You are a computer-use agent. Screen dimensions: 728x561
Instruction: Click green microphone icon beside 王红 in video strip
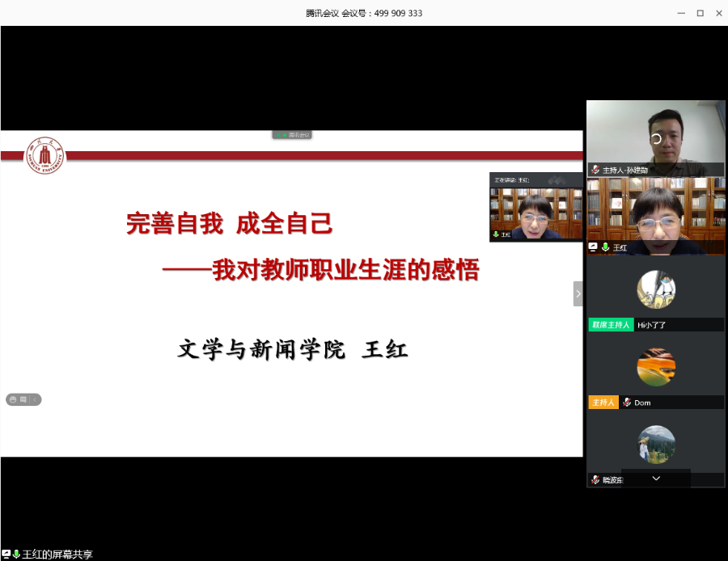605,247
